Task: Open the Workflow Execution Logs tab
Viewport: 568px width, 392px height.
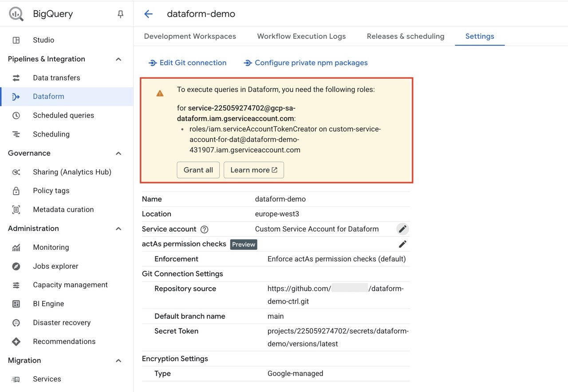Action: (301, 36)
